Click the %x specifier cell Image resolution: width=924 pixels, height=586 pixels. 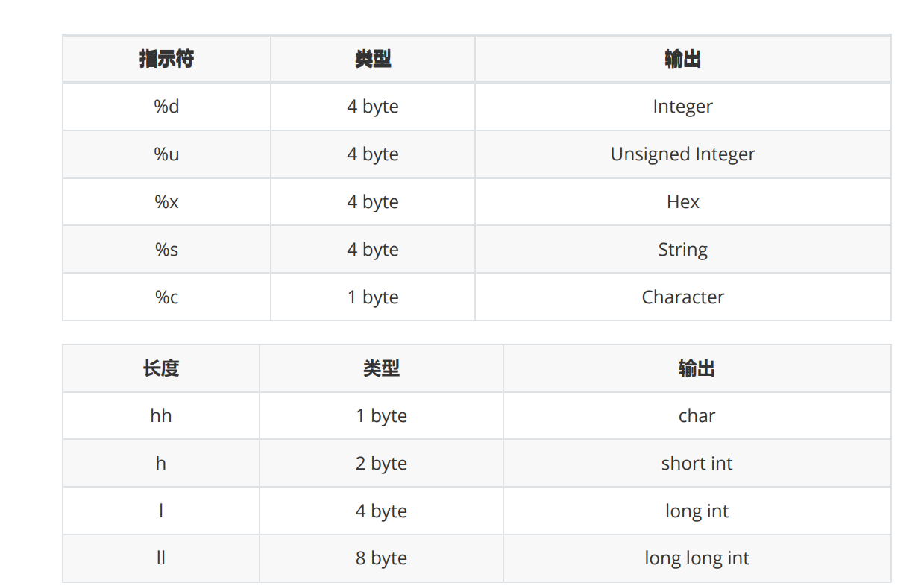166,202
